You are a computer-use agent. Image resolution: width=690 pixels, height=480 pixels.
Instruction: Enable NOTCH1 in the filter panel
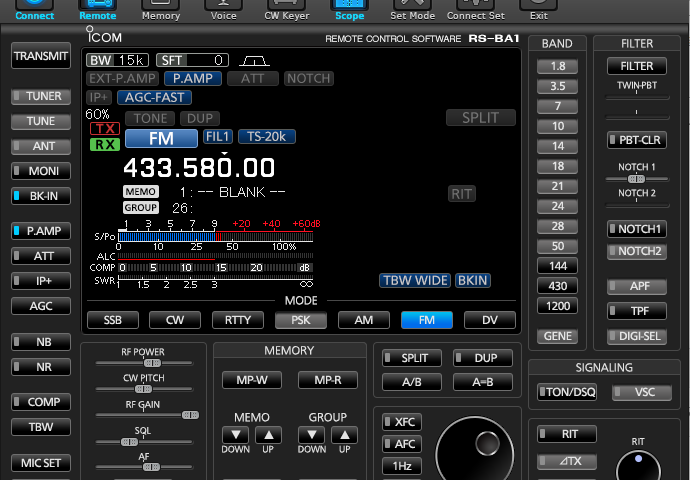click(637, 229)
